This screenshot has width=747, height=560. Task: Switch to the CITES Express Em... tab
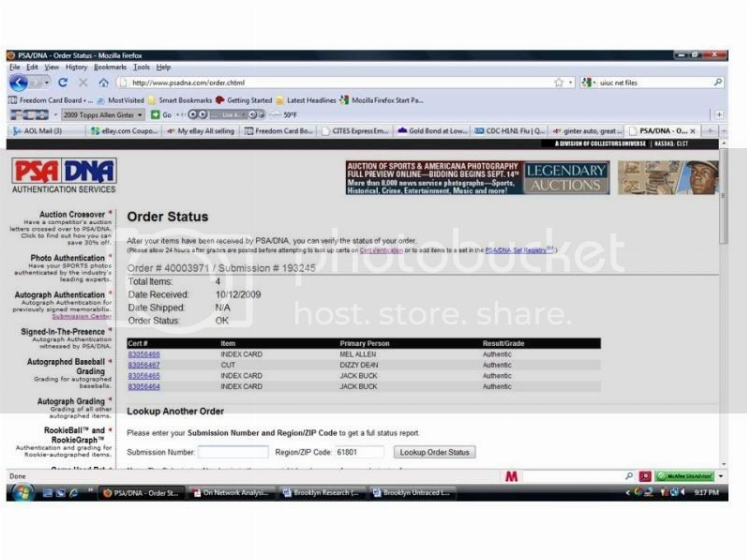355,131
